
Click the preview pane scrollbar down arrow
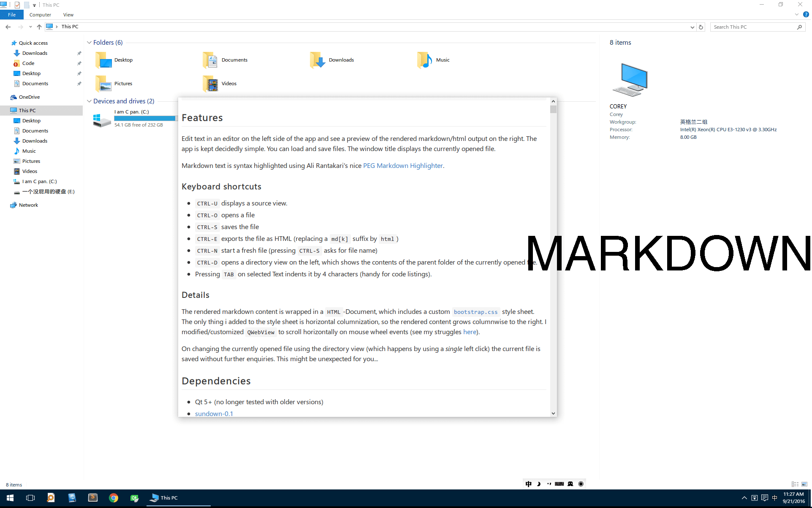[553, 413]
